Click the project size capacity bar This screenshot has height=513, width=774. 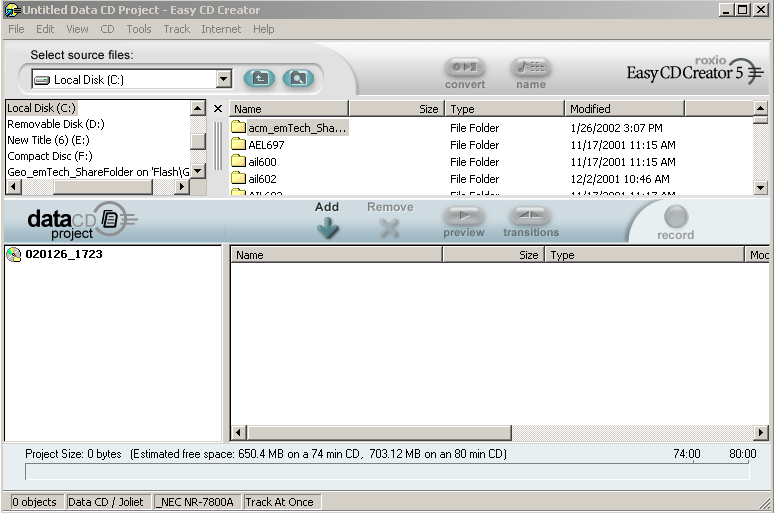(x=387, y=472)
